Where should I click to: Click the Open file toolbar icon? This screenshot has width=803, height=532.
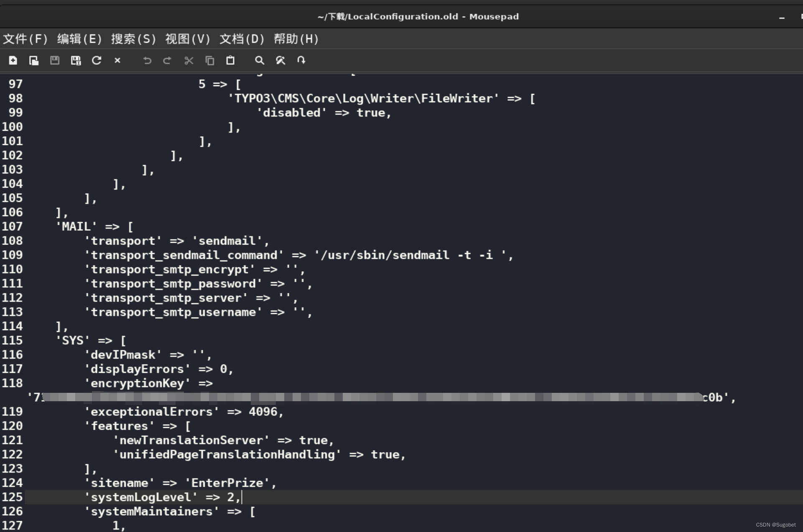coord(34,61)
